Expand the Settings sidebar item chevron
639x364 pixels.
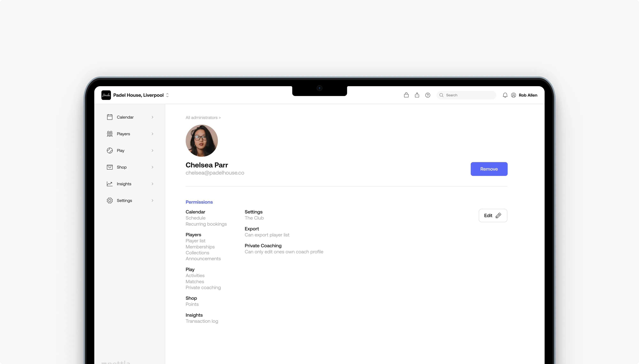152,200
